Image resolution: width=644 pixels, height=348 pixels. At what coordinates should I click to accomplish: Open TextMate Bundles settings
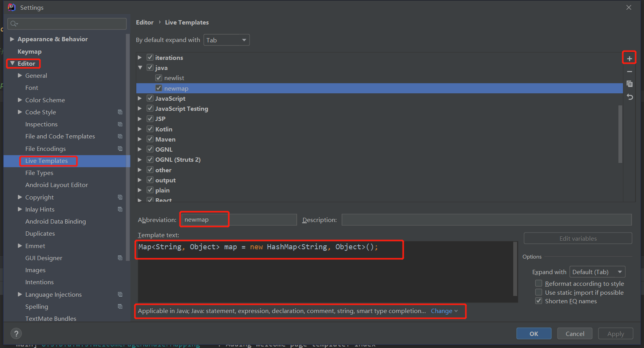tap(51, 318)
